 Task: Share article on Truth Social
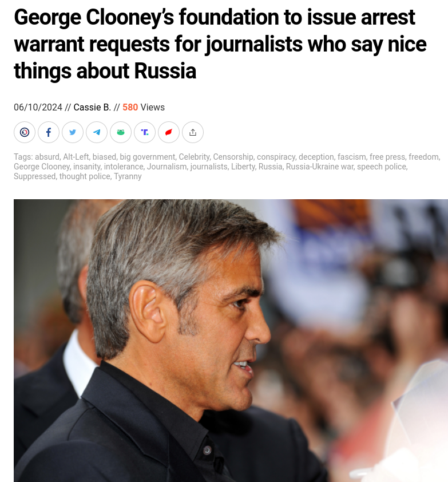[x=144, y=132]
